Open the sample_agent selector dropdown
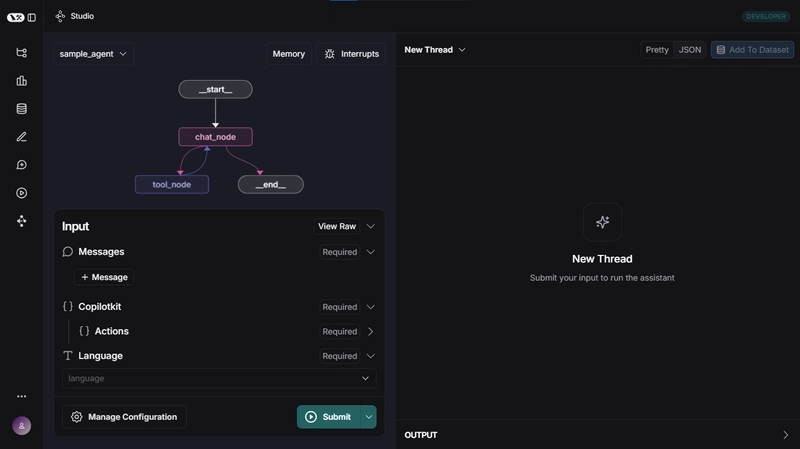Screen dimensions: 800x449 (94, 54)
